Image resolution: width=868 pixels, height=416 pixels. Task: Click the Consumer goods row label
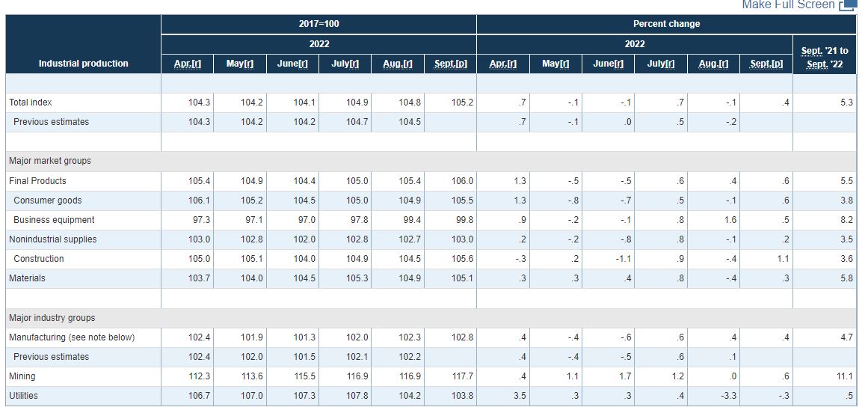click(x=48, y=201)
